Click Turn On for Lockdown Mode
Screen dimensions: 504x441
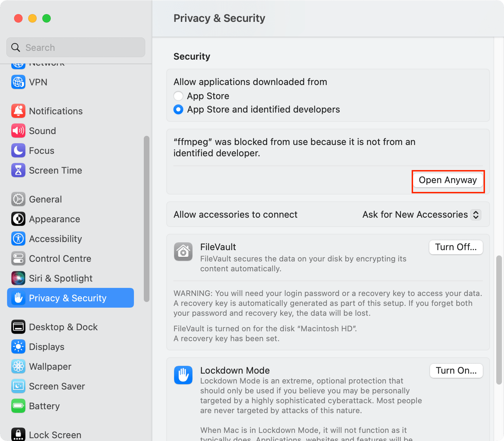click(456, 370)
